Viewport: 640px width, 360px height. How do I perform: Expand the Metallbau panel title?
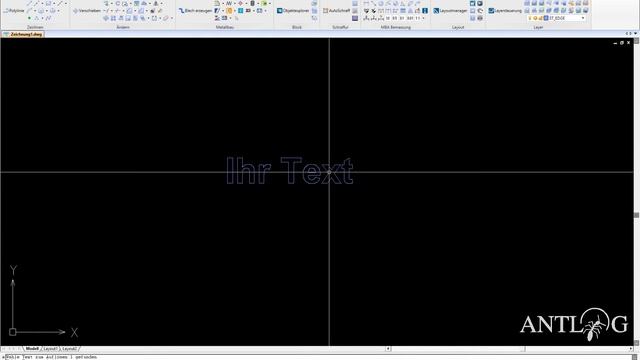pyautogui.click(x=224, y=27)
